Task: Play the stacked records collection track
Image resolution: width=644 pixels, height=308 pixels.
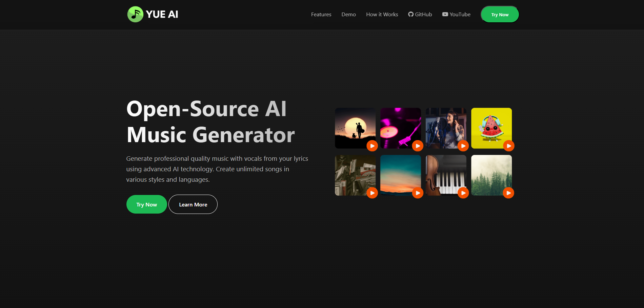Action: (372, 193)
